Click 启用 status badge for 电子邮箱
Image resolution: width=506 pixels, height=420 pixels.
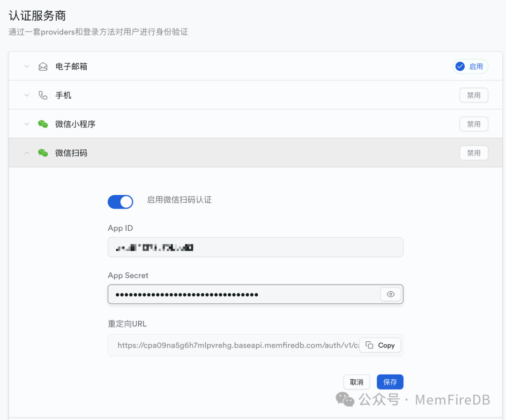(x=470, y=66)
